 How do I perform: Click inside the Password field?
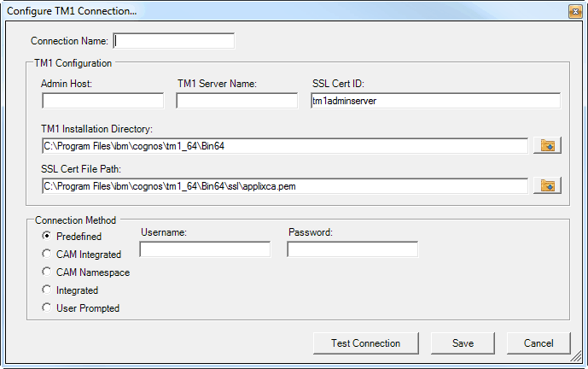tap(352, 249)
